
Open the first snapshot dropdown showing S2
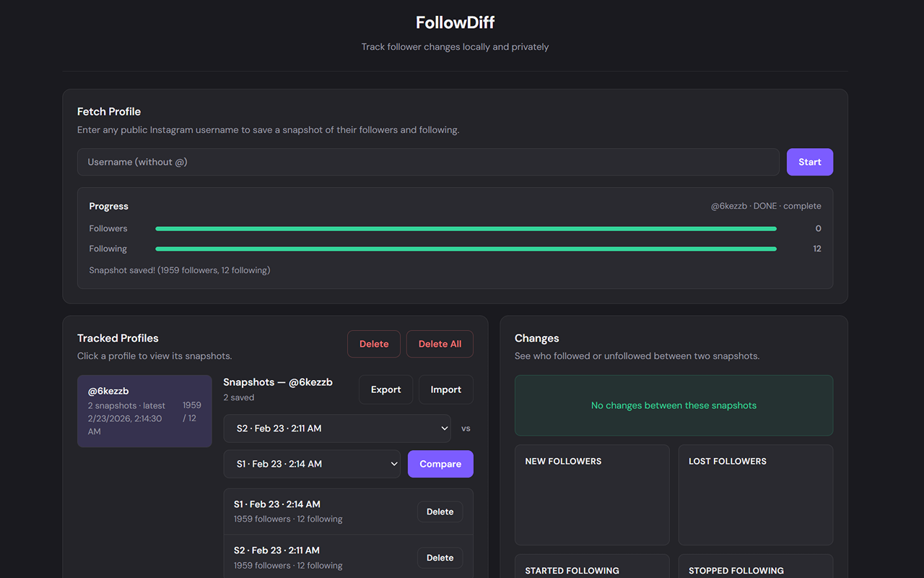pos(337,428)
